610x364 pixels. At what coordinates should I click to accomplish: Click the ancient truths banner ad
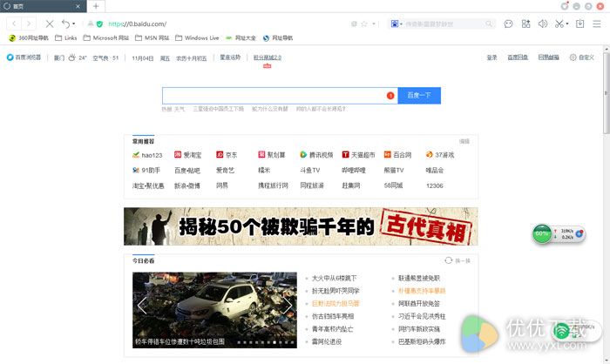pos(301,226)
